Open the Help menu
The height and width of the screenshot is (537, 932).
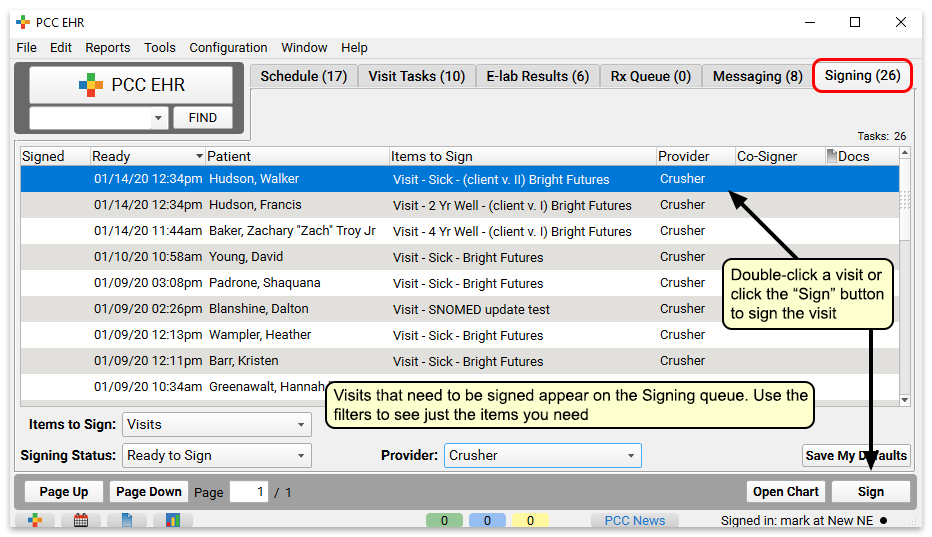[x=354, y=48]
